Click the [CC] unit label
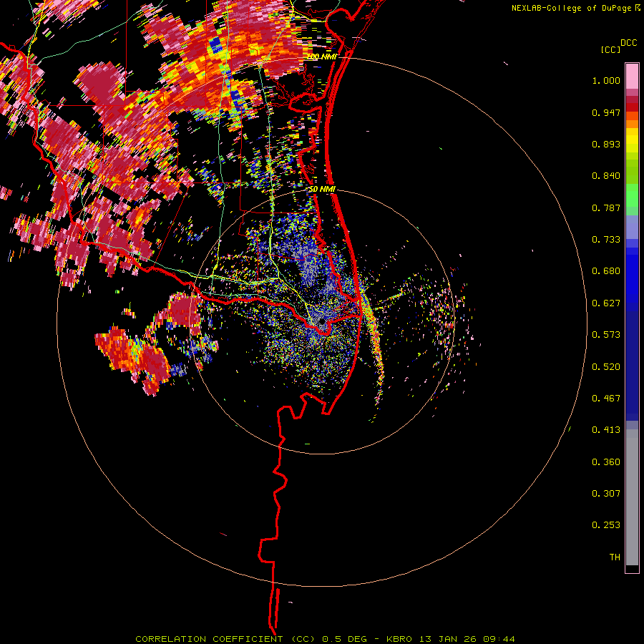 (x=610, y=49)
